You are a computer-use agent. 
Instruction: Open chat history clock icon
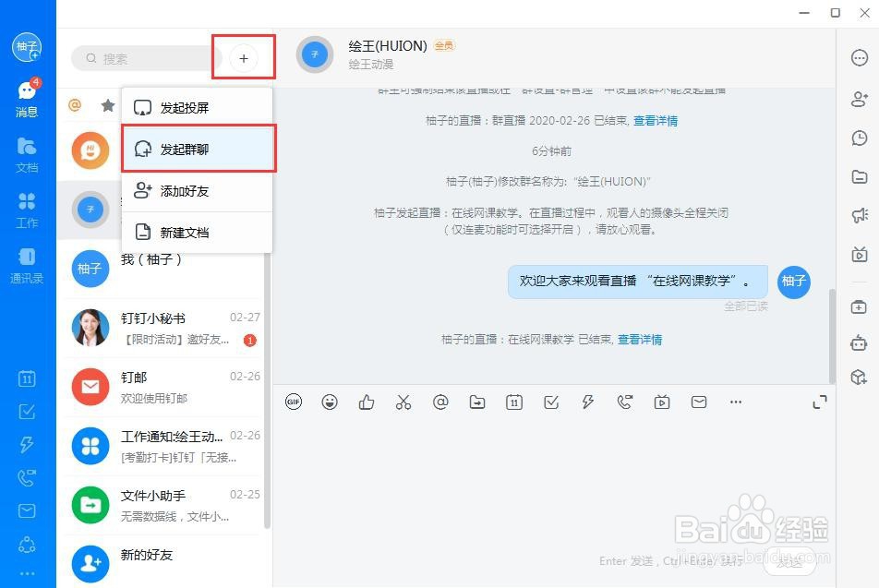tap(860, 138)
